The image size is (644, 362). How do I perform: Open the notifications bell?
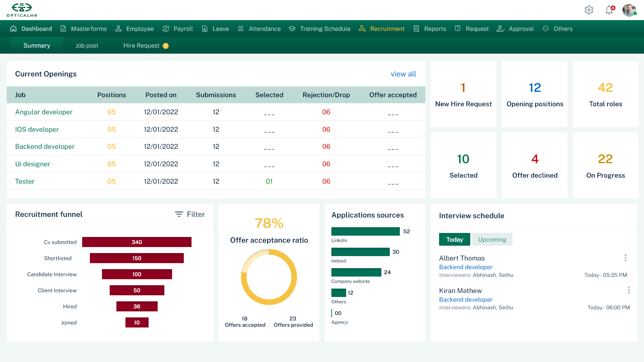(609, 10)
